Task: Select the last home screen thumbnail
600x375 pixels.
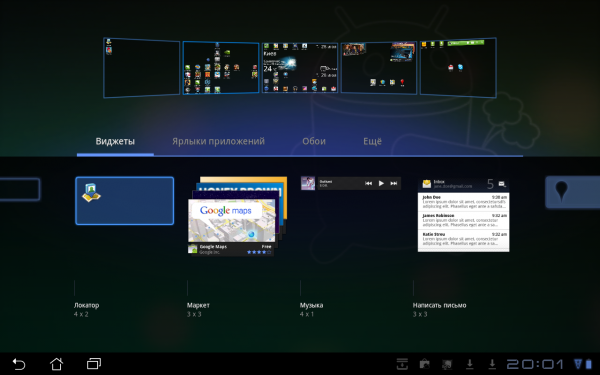Action: [458, 68]
